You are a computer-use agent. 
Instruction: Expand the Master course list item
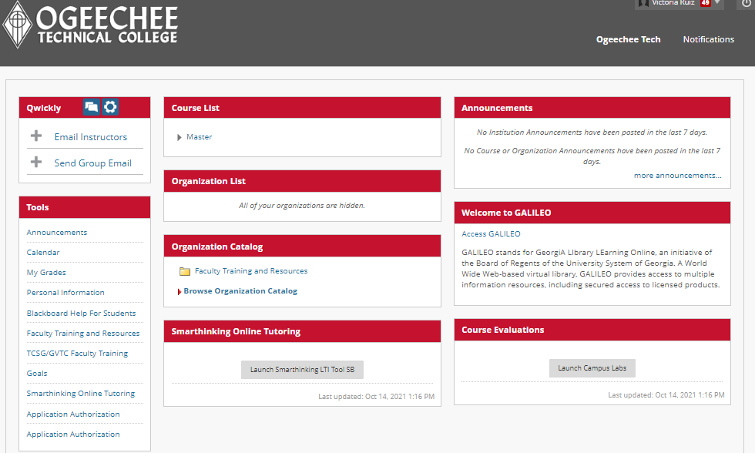pos(179,137)
